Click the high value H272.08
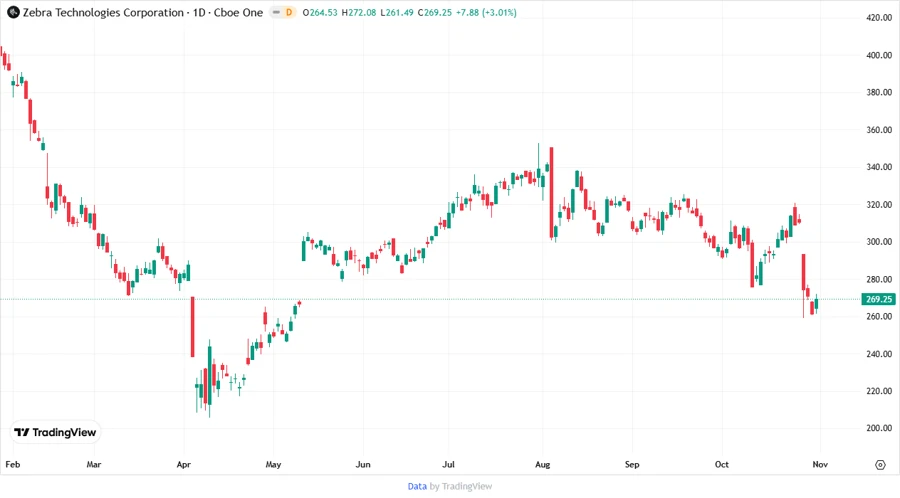 (x=359, y=13)
